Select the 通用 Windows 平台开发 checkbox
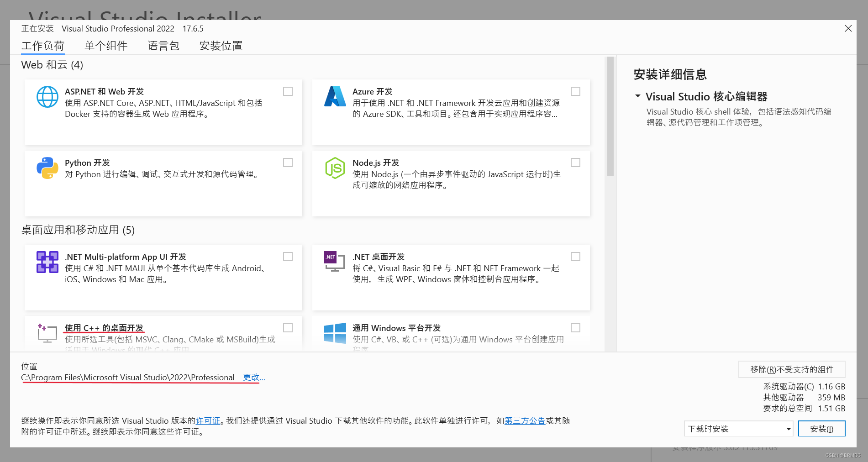The image size is (868, 462). pyautogui.click(x=576, y=328)
